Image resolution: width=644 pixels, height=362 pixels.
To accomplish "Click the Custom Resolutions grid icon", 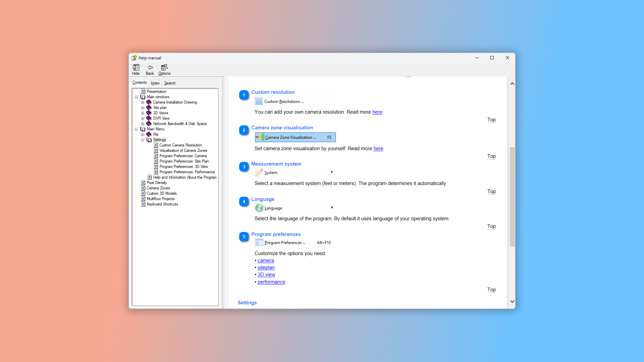I will click(259, 101).
